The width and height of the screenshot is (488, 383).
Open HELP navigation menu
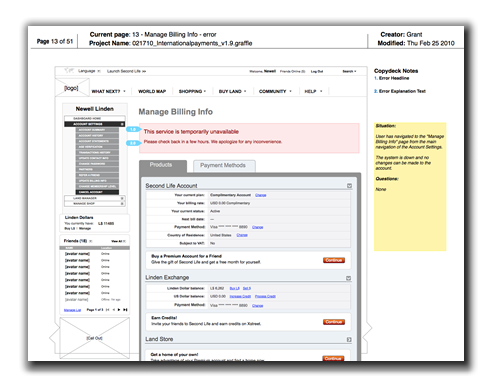click(313, 91)
